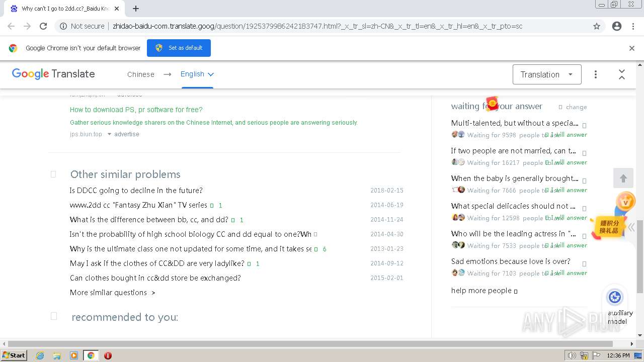The width and height of the screenshot is (644, 362).
Task: Open 'When the baby is generally brought' question
Action: click(515, 178)
